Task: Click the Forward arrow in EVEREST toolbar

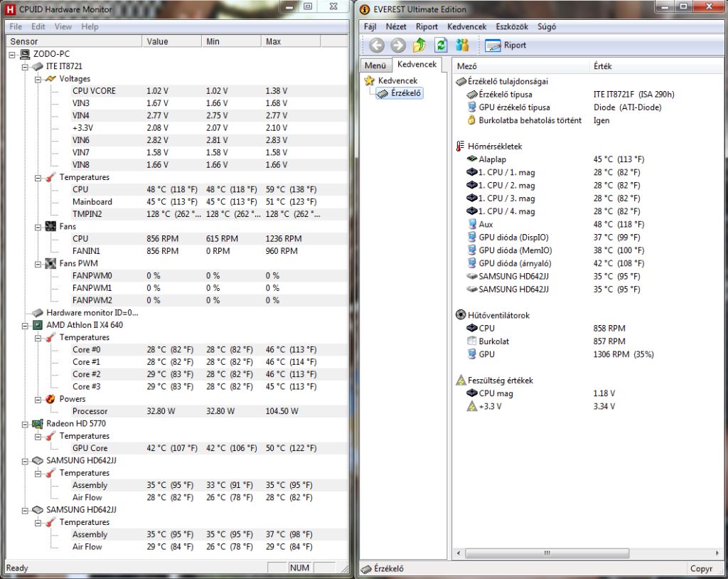Action: (x=398, y=45)
